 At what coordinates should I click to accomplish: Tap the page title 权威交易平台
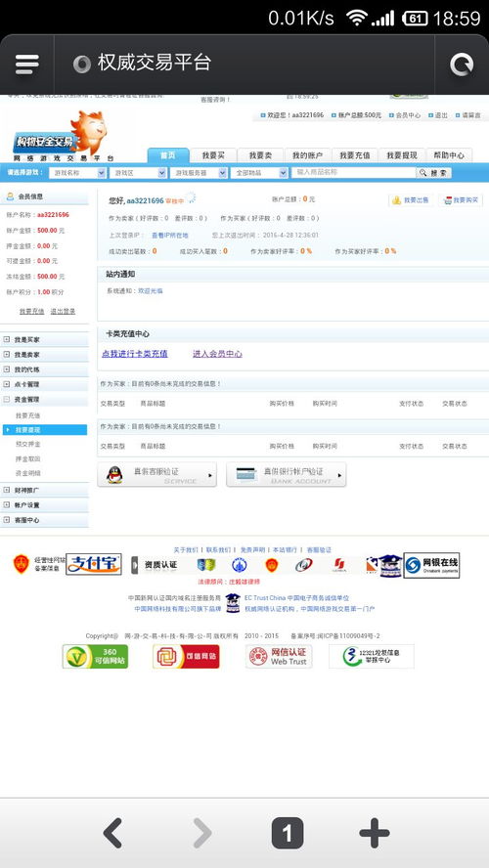(155, 63)
